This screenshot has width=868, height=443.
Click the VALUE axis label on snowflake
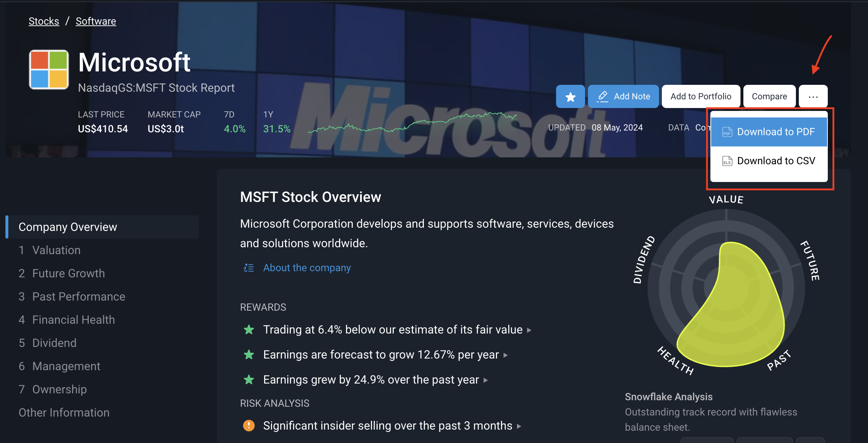[x=726, y=199]
